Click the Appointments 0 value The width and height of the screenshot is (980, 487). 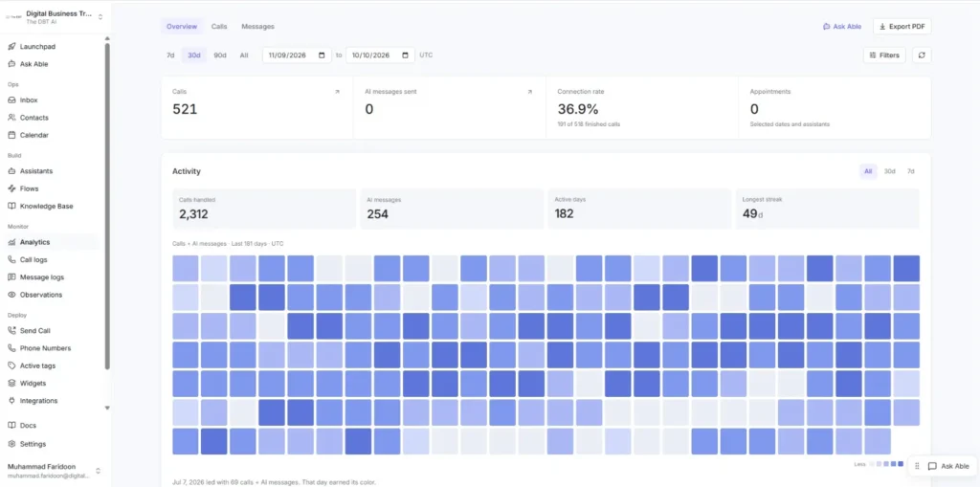coord(754,109)
